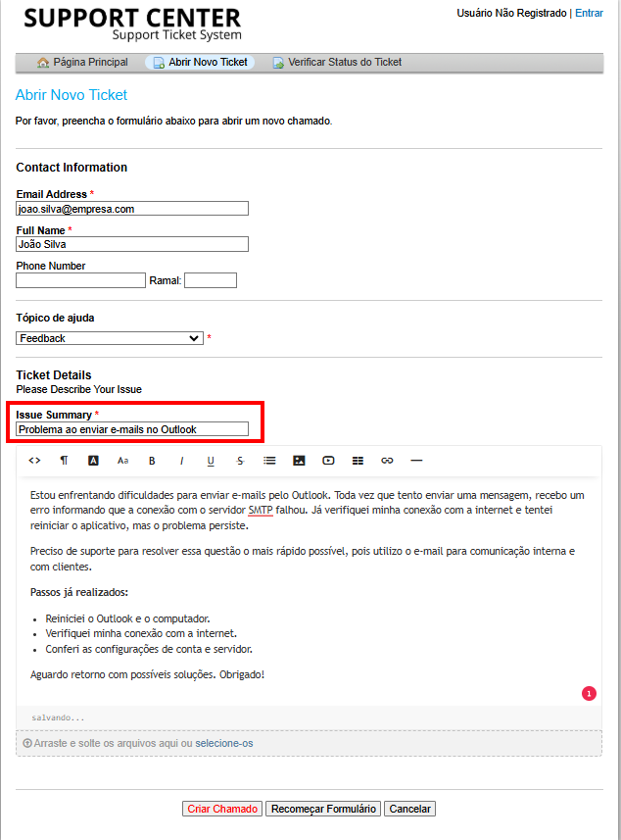Apply strikethrough formatting
This screenshot has width=621, height=840.
point(240,460)
